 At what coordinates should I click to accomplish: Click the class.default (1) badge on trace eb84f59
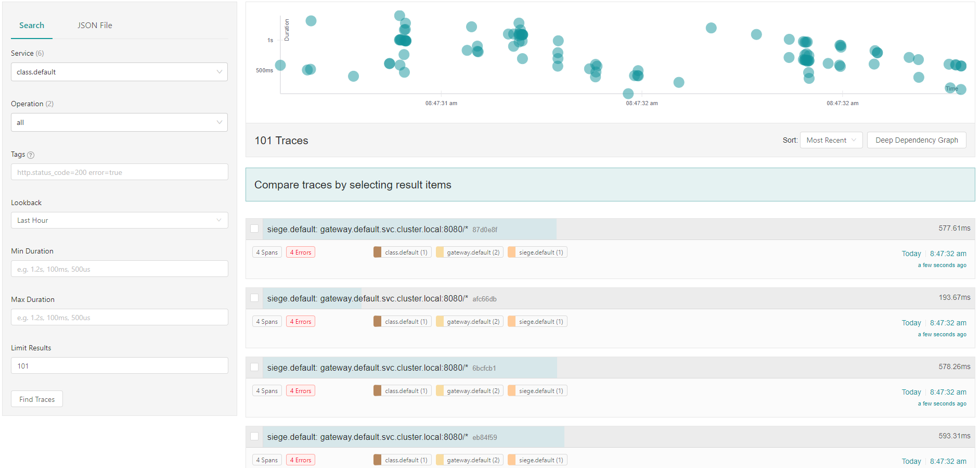pyautogui.click(x=402, y=460)
